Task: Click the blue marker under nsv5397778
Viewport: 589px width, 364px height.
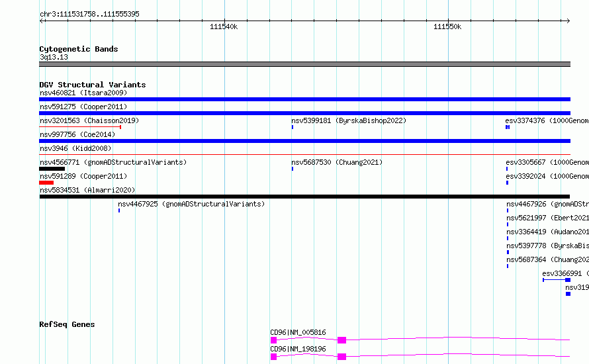Action: tap(508, 252)
